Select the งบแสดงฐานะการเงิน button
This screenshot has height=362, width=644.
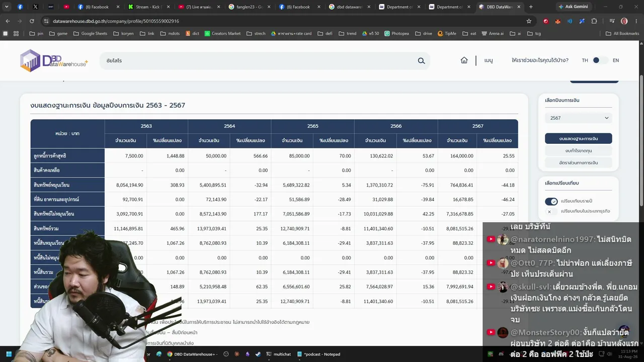point(579,138)
